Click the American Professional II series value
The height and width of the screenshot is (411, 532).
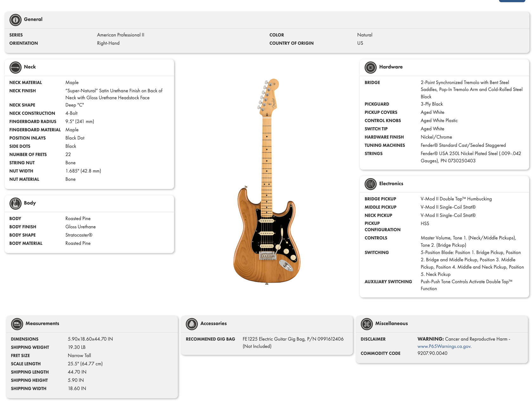pyautogui.click(x=120, y=35)
